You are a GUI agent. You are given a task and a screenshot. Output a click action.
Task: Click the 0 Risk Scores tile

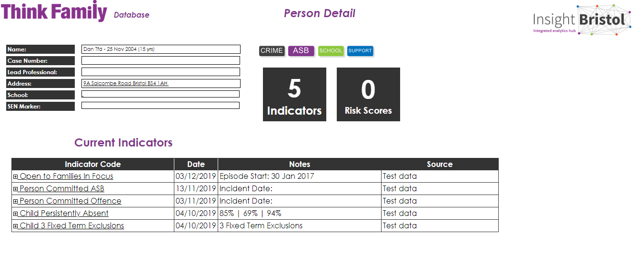[x=368, y=94]
